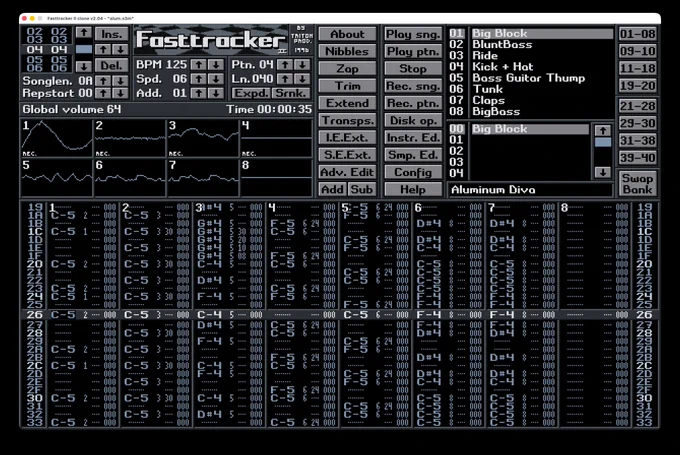
Task: Go to next pattern with Ptn. up arrow
Action: point(284,65)
